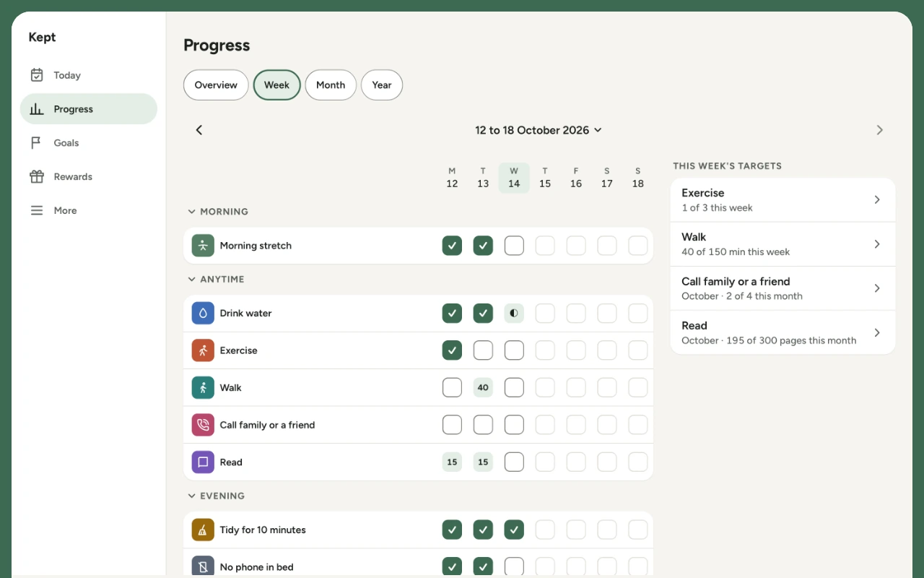Viewport: 924px width, 578px height.
Task: Go to the previous week
Action: pos(199,130)
